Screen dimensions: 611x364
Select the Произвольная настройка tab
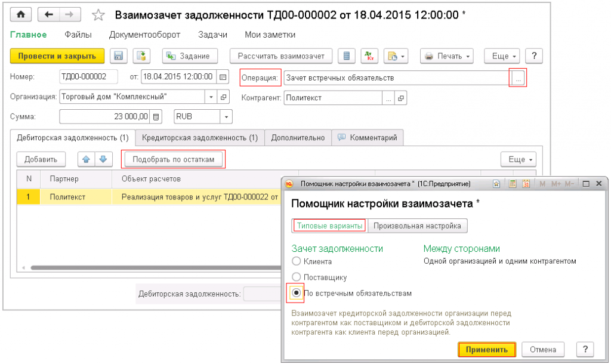pos(417,226)
